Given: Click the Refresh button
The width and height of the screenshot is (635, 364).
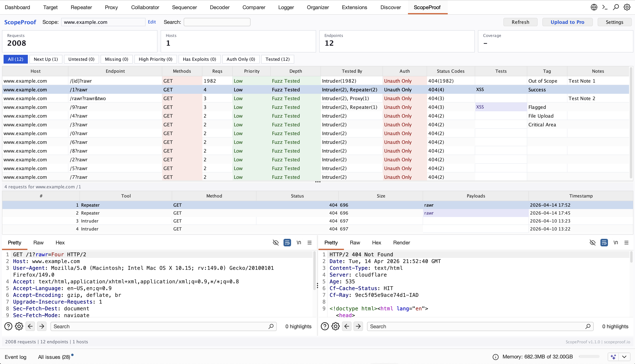Looking at the screenshot, I should (520, 22).
